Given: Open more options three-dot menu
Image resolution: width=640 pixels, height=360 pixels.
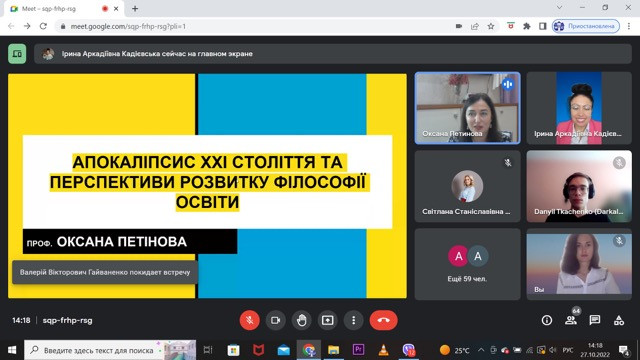Looking at the screenshot, I should point(353,320).
